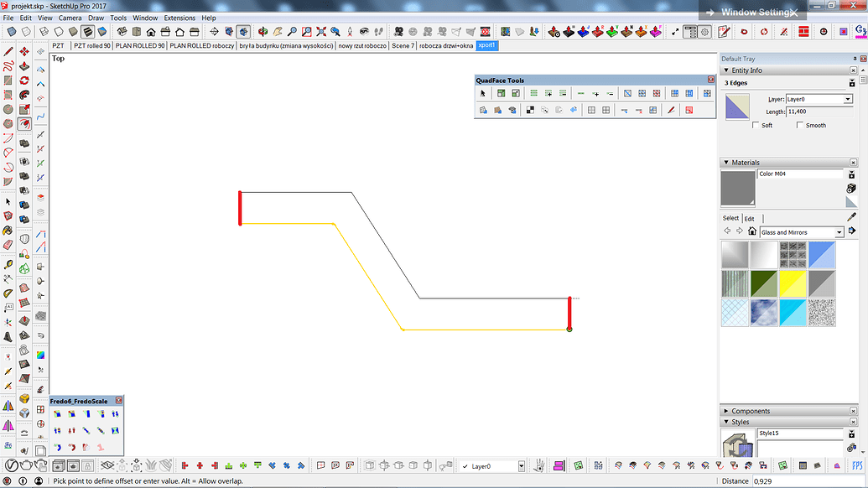
Task: Open the Glass and Mirrors materials dropdown
Action: [839, 232]
